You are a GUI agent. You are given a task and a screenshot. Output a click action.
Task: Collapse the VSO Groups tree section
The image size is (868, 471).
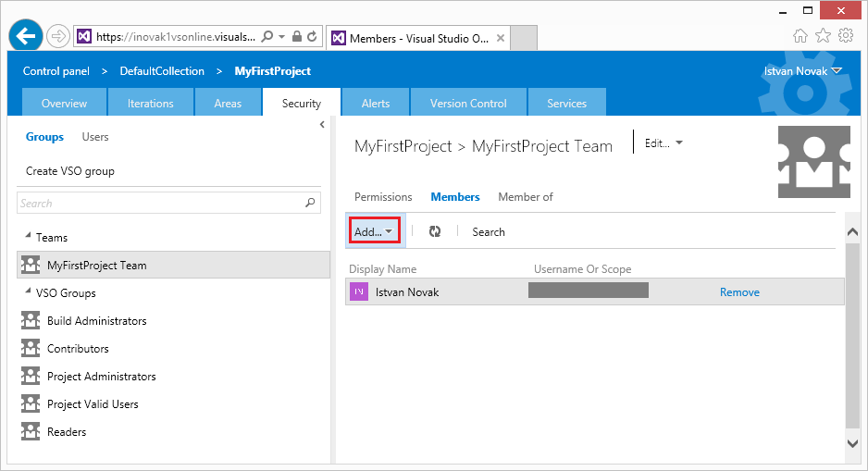(28, 291)
